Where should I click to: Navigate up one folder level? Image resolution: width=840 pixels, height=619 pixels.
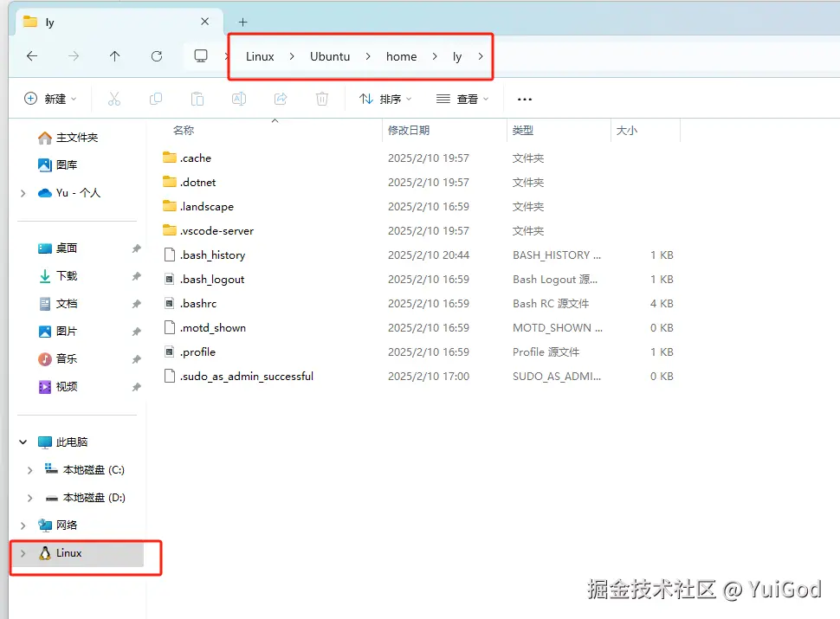(114, 56)
